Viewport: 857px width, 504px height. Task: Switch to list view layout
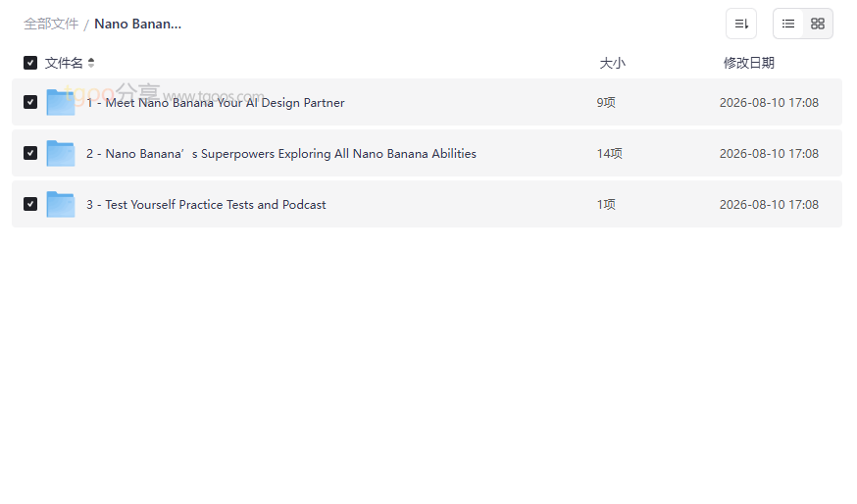click(788, 24)
